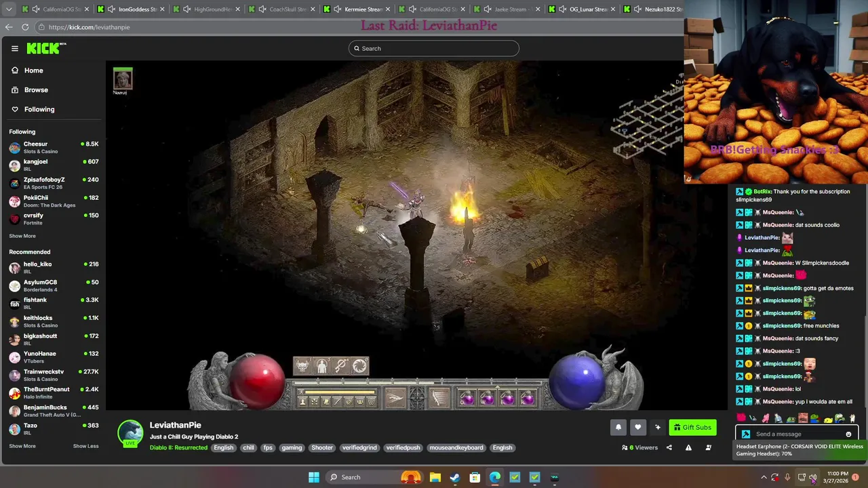Open Trainwreckstv channel in Recommended
Viewport: 868px width, 488px height.
54,375
